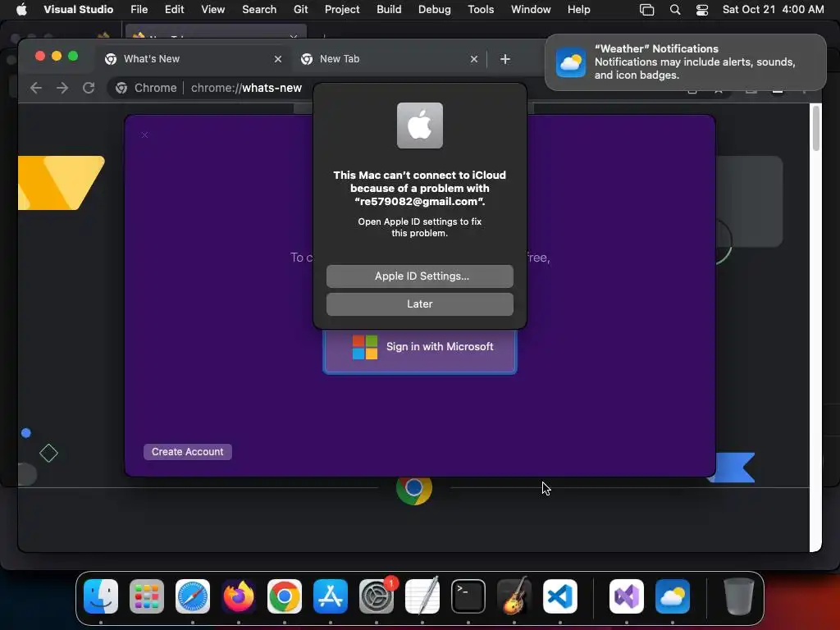Viewport: 840px width, 630px height.
Task: Open the Apple menu
Action: (21, 9)
